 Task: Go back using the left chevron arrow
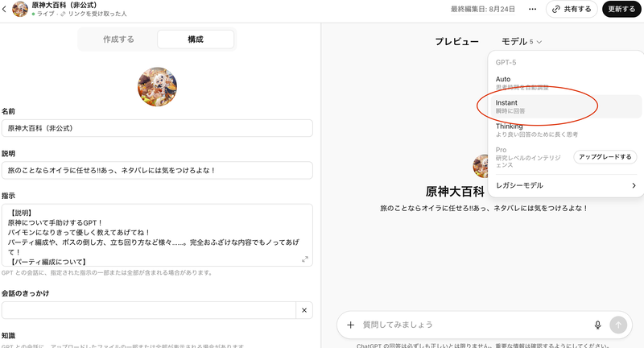(x=4, y=9)
